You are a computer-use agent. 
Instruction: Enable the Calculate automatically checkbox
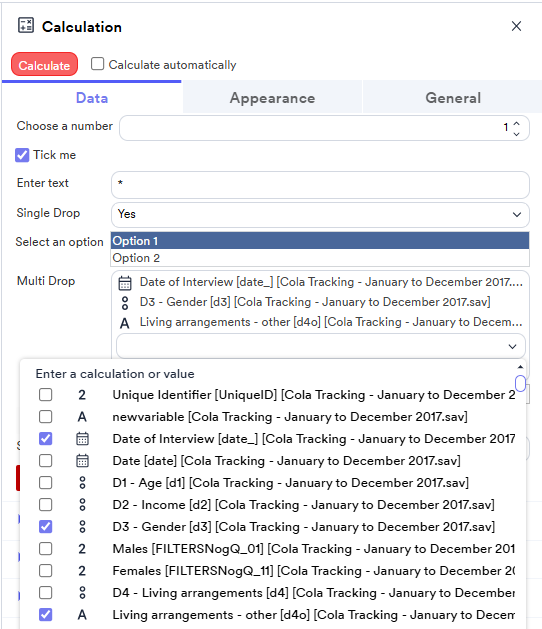pos(97,64)
